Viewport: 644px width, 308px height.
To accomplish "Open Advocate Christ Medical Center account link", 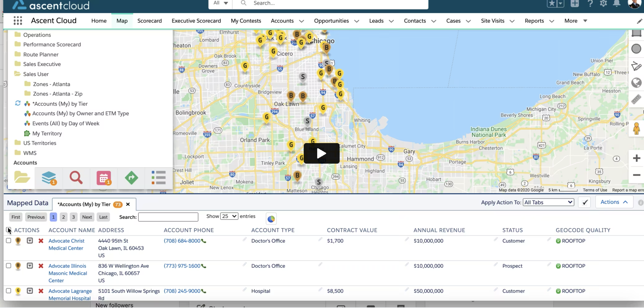I will pyautogui.click(x=66, y=244).
